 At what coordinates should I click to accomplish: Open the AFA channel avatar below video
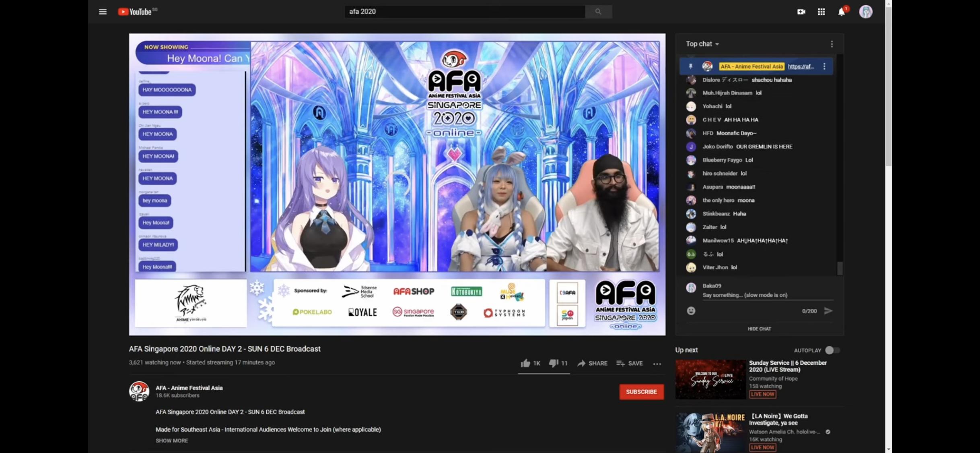click(x=139, y=391)
